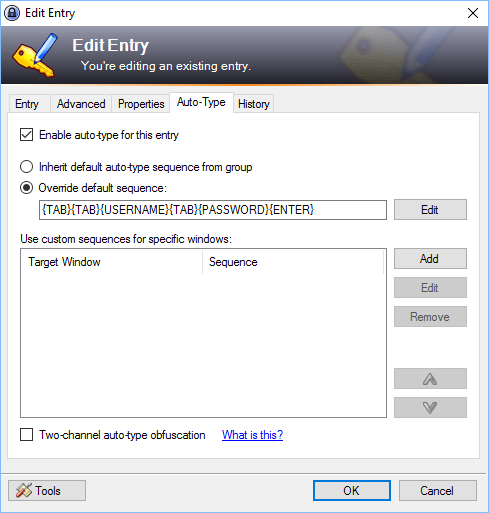Add a custom window sequence
Screen dimensions: 489x513
click(x=430, y=259)
